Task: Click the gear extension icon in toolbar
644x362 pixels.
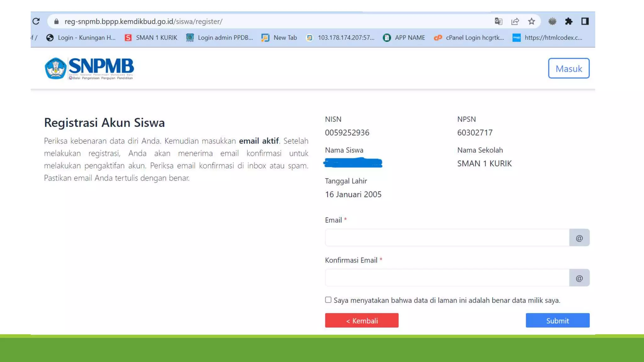Action: pos(552,21)
